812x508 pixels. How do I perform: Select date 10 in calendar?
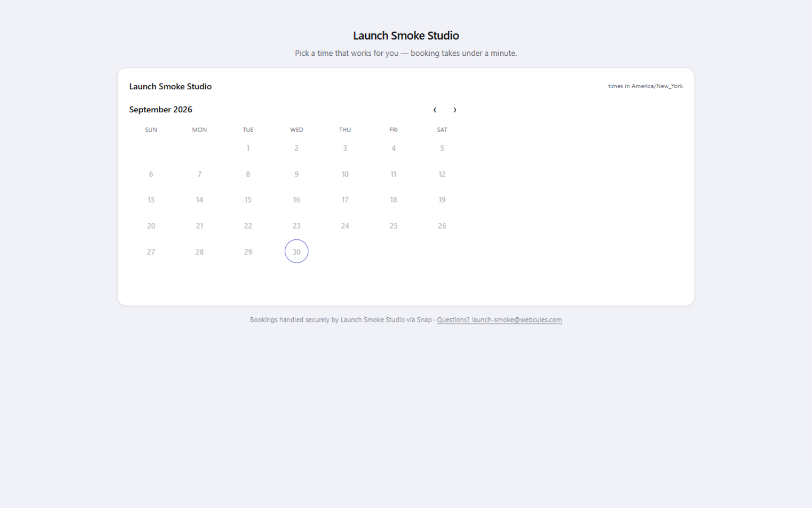coord(345,174)
